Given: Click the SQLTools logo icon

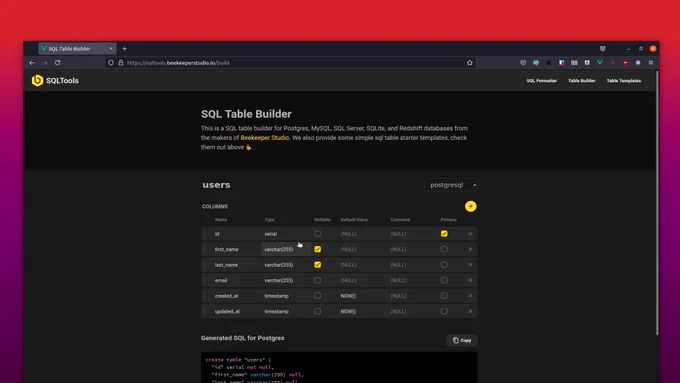Looking at the screenshot, I should 37,80.
